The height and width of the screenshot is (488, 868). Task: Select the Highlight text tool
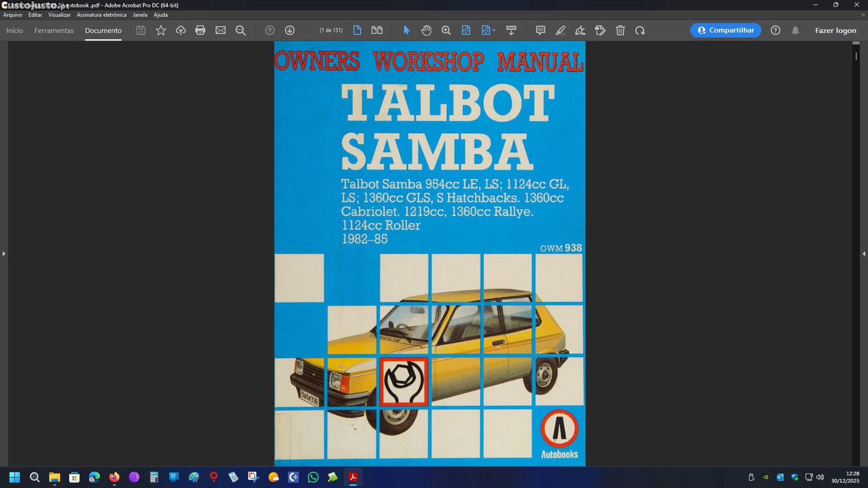[560, 30]
